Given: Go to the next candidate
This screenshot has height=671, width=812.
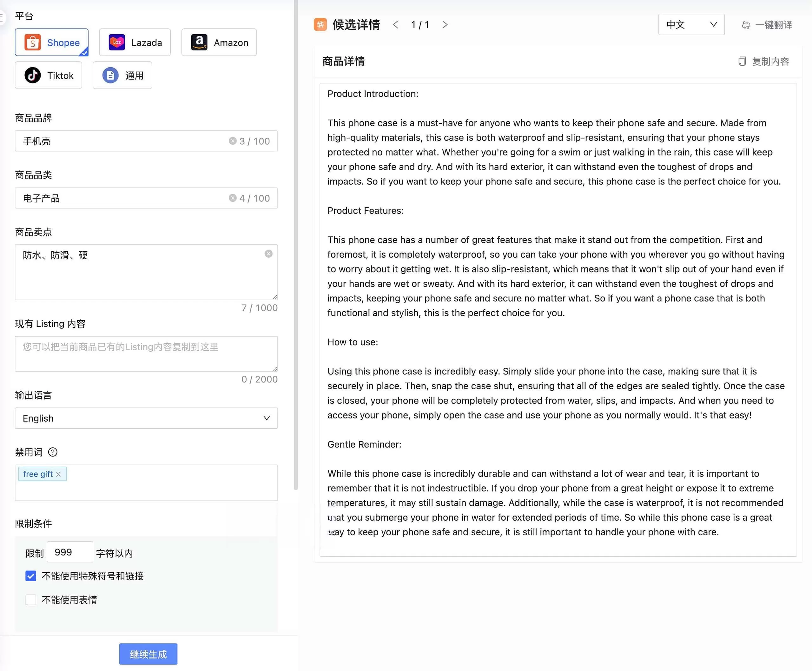Looking at the screenshot, I should 445,25.
